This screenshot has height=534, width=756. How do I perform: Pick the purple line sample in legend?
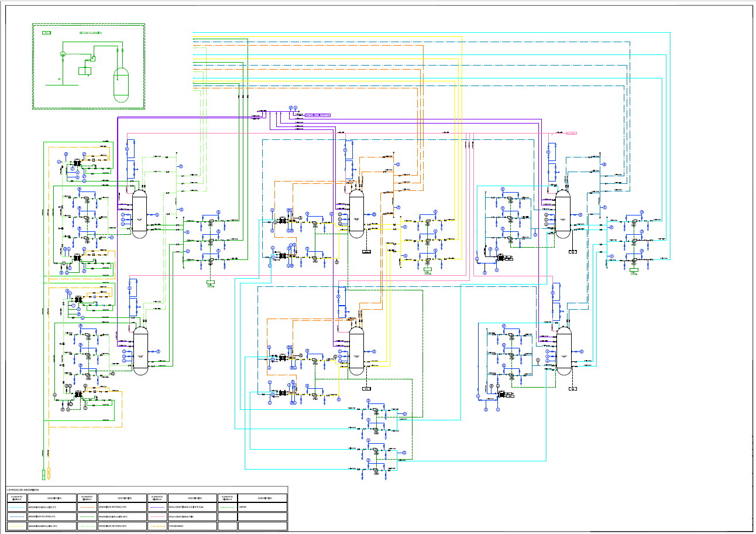(157, 507)
